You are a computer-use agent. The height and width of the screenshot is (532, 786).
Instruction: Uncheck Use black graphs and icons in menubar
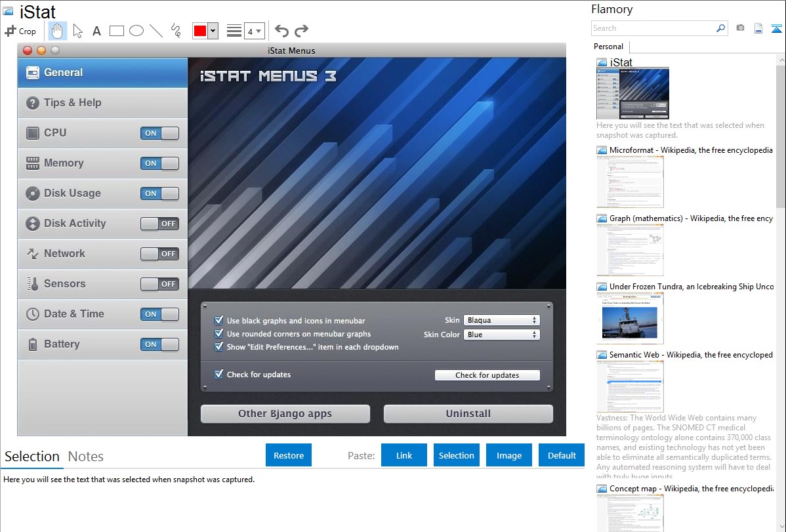point(218,320)
